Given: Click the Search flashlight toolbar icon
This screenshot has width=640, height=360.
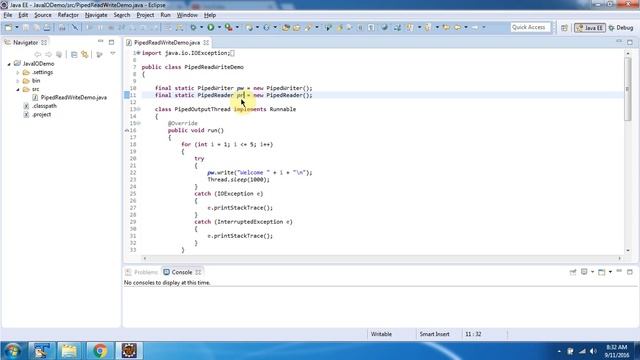Looking at the screenshot, I should coord(308,27).
